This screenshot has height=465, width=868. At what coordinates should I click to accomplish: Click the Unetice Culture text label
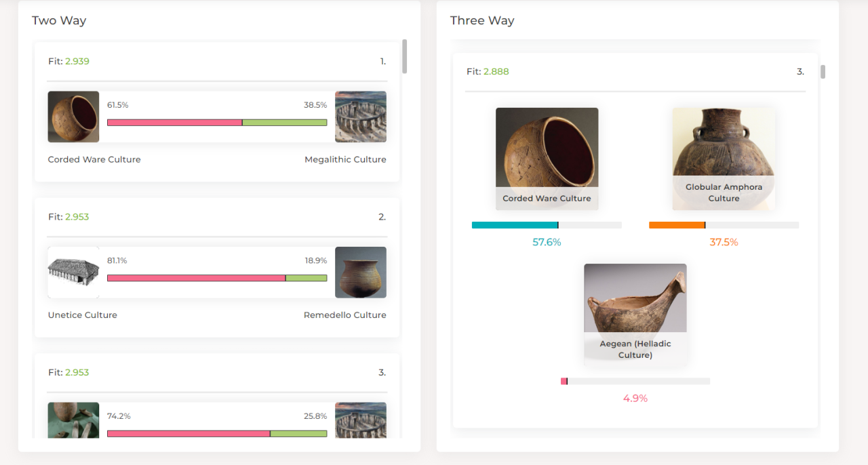pyautogui.click(x=83, y=315)
